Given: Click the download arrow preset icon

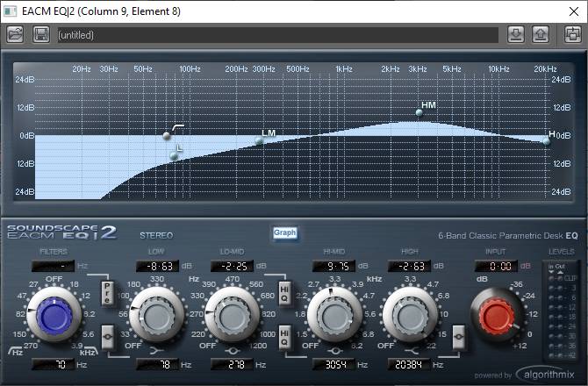Looking at the screenshot, I should [516, 34].
